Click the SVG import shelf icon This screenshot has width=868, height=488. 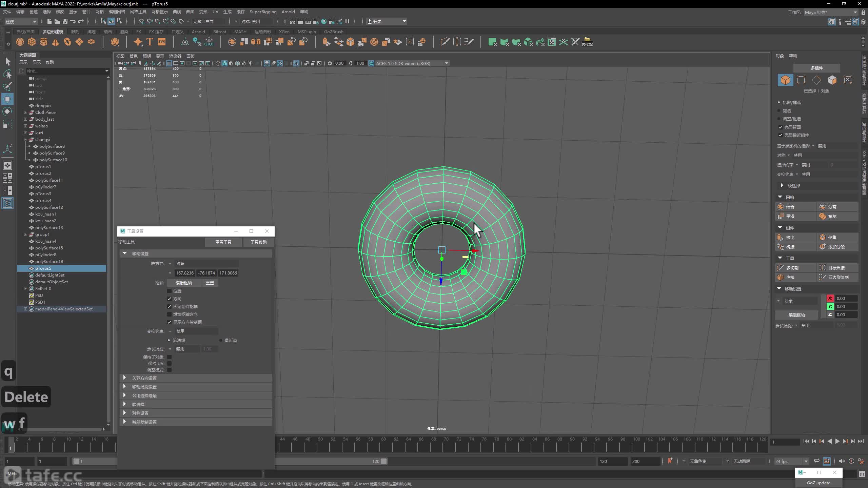point(162,42)
